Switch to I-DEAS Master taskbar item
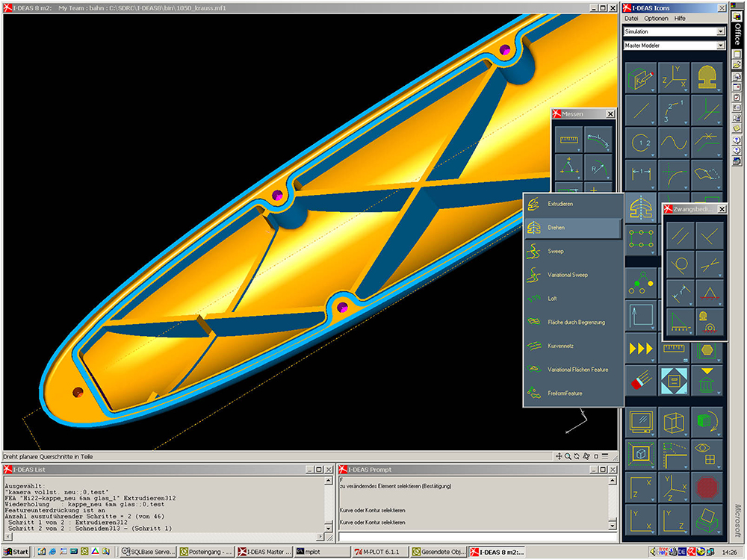 pyautogui.click(x=264, y=552)
